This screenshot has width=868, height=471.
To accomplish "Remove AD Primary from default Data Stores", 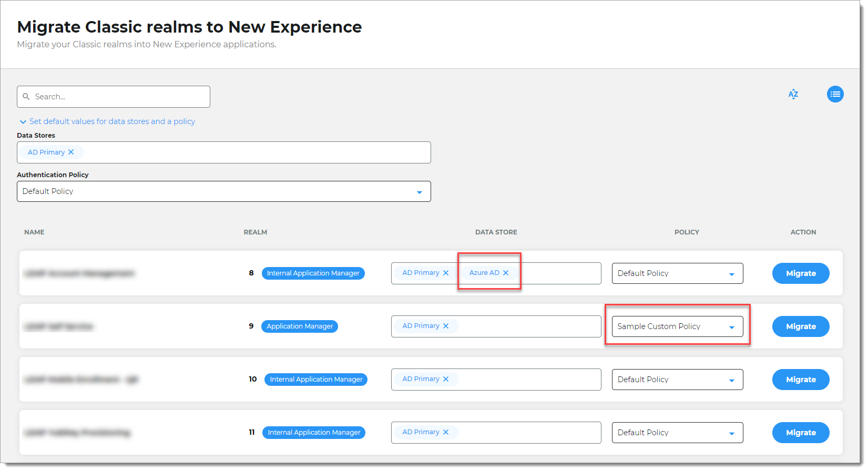I will click(72, 152).
